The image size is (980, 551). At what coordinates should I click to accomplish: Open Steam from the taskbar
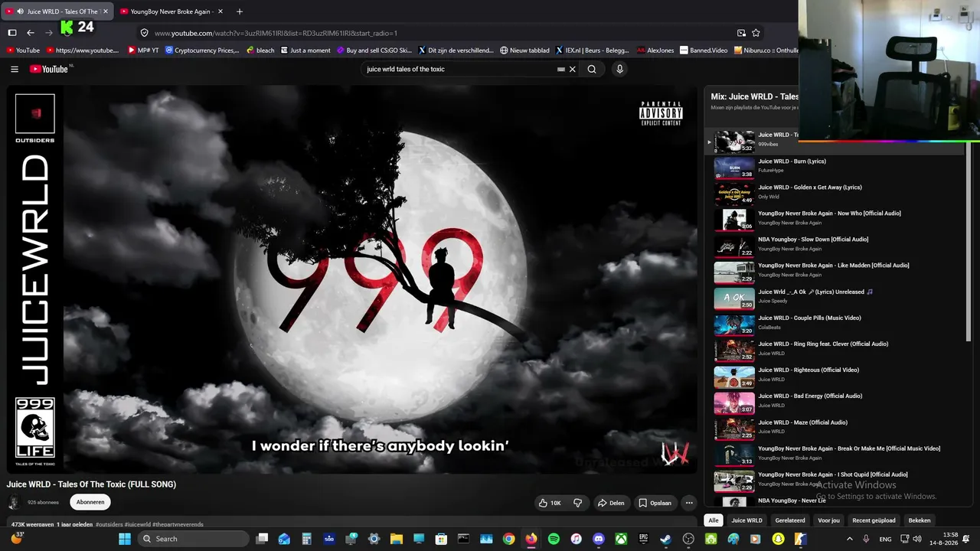(x=666, y=539)
